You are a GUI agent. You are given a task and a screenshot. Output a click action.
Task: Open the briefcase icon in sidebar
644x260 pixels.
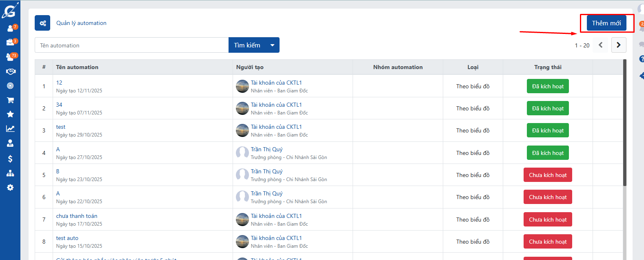pos(10,43)
